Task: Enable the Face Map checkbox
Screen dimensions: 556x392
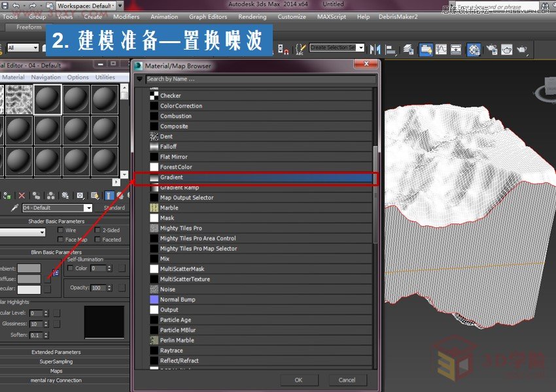Action: (x=60, y=239)
